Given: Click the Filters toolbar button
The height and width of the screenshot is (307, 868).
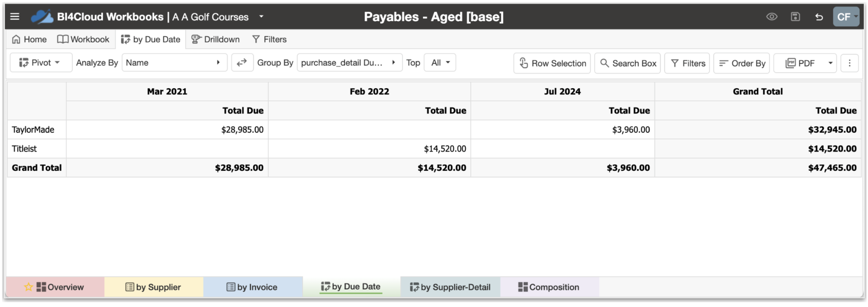Looking at the screenshot, I should [x=687, y=63].
